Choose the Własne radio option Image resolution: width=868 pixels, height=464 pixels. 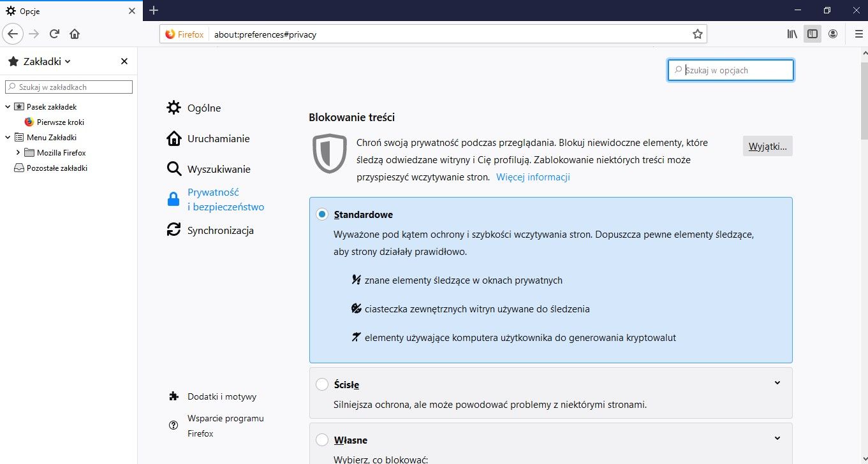pos(322,440)
